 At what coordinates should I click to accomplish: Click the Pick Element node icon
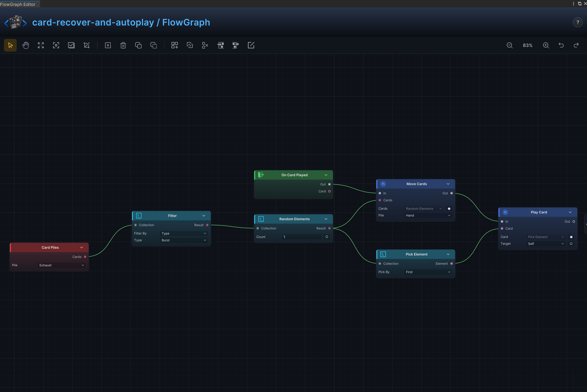pos(383,254)
